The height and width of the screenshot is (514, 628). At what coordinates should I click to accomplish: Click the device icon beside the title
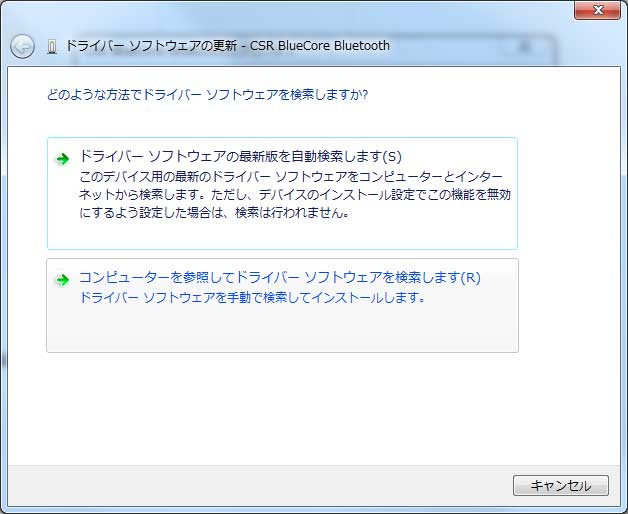pos(52,47)
